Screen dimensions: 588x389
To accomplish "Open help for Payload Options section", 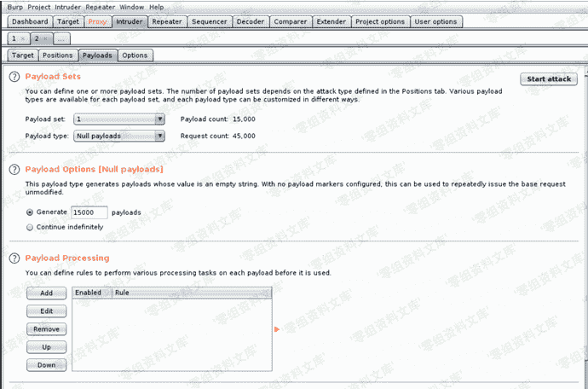I will pos(14,169).
